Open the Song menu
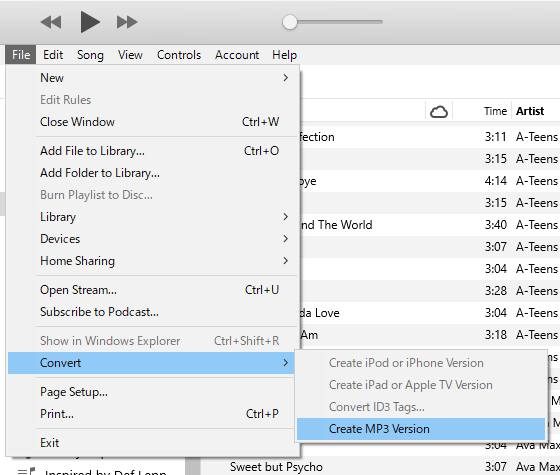 click(90, 55)
